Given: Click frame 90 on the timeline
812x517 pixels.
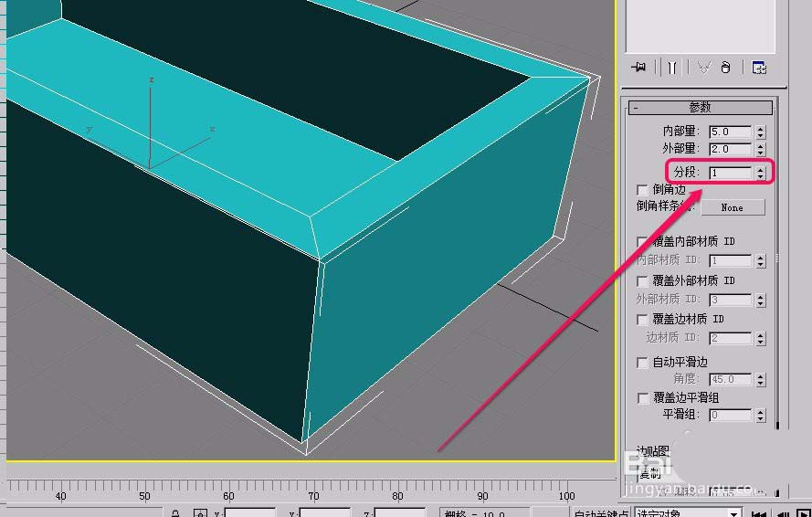Looking at the screenshot, I should point(482,496).
